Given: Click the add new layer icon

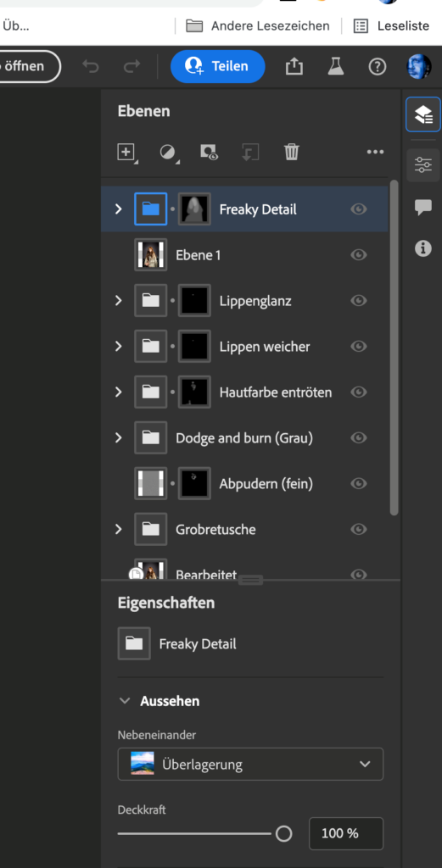Looking at the screenshot, I should click(x=126, y=152).
